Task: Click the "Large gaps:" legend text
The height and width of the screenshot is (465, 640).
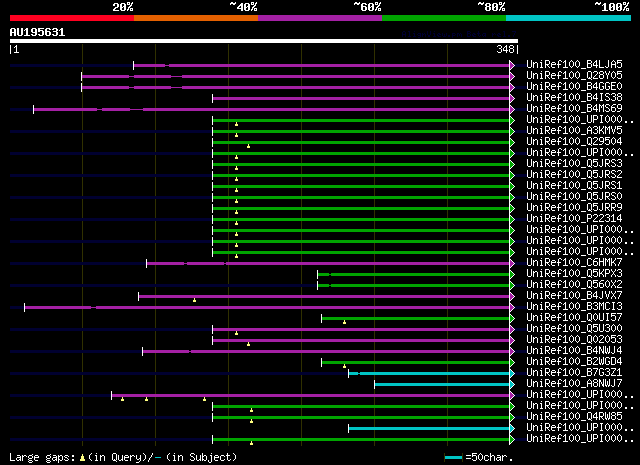Action: coord(42,458)
